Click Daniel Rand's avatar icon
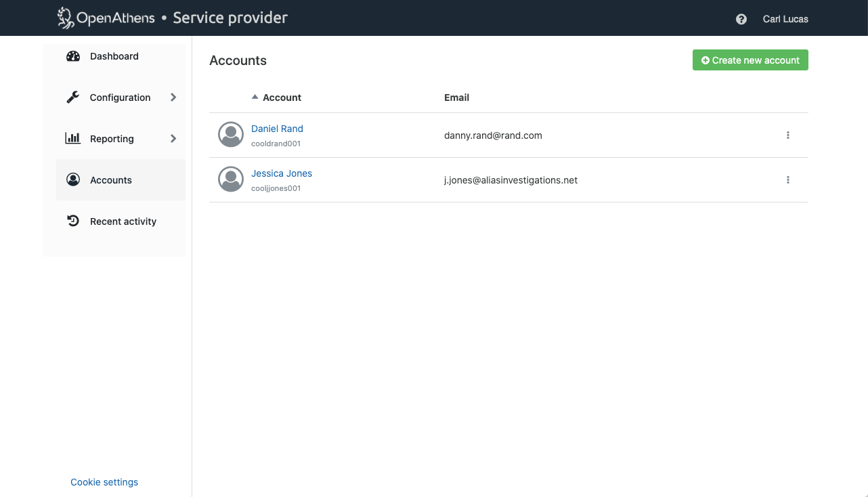The image size is (868, 497). click(231, 135)
